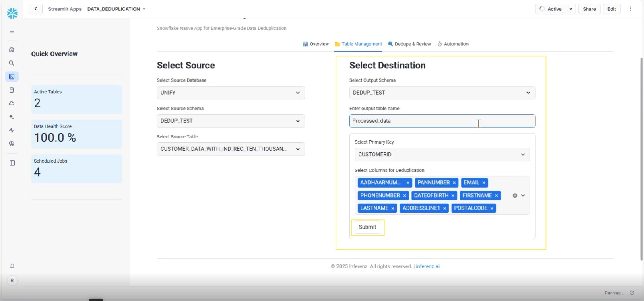Image resolution: width=644 pixels, height=301 pixels.
Task: Open the three-dot more options menu
Action: tap(630, 9)
